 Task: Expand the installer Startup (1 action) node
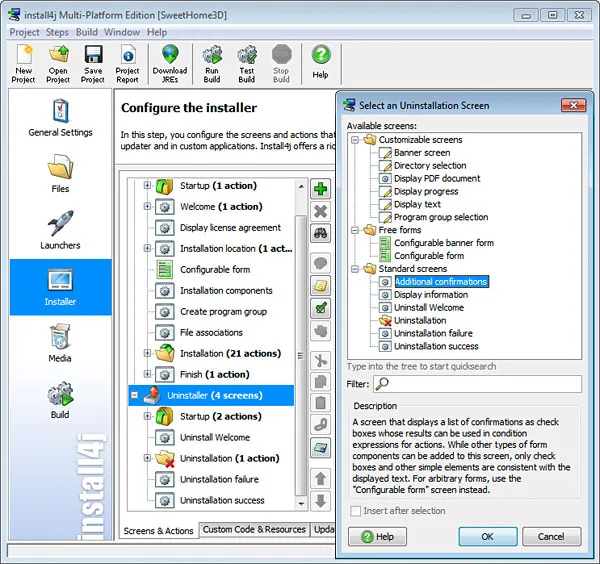pyautogui.click(x=147, y=186)
